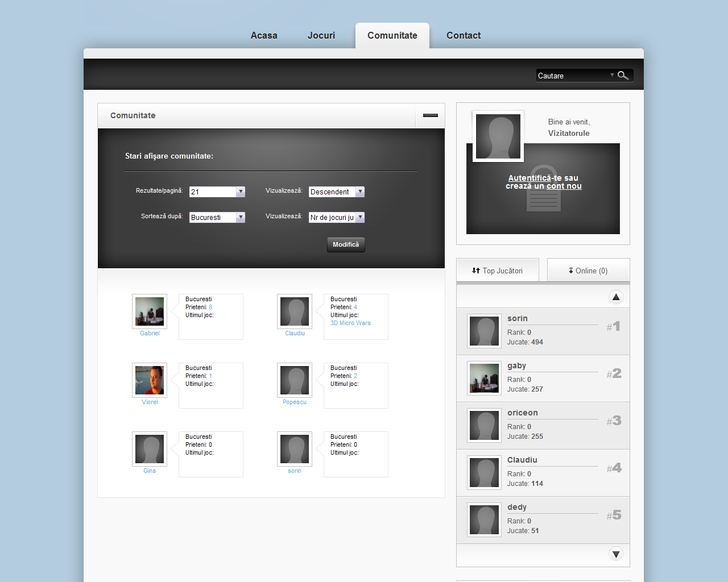Click gaby's photo in Top Jucători
Viewport: 728px width, 582px height.
coord(484,379)
